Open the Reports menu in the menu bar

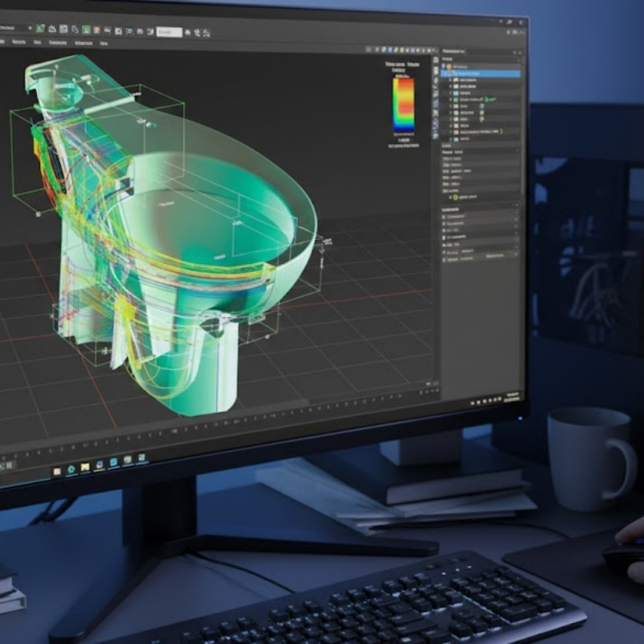(x=19, y=41)
